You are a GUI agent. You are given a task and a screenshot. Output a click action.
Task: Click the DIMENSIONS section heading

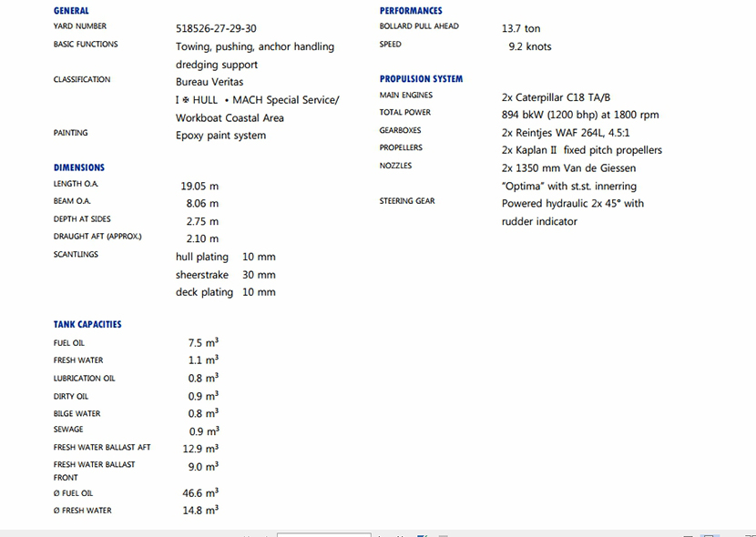tap(79, 167)
